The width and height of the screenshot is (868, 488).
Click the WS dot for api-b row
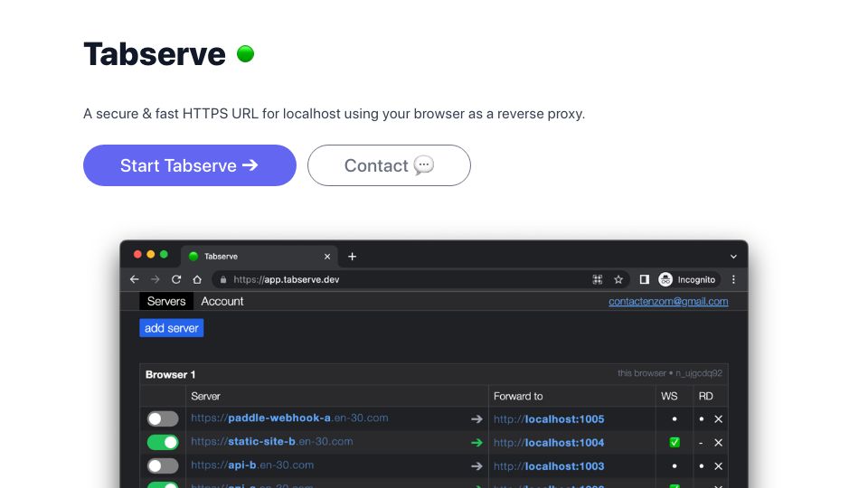point(675,466)
